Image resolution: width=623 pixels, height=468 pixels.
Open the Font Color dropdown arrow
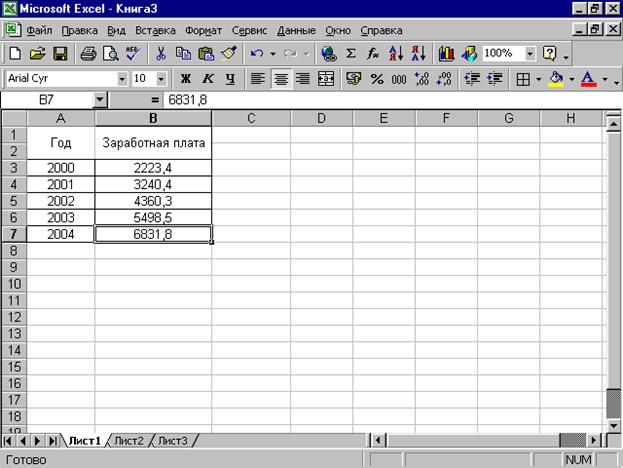click(605, 79)
